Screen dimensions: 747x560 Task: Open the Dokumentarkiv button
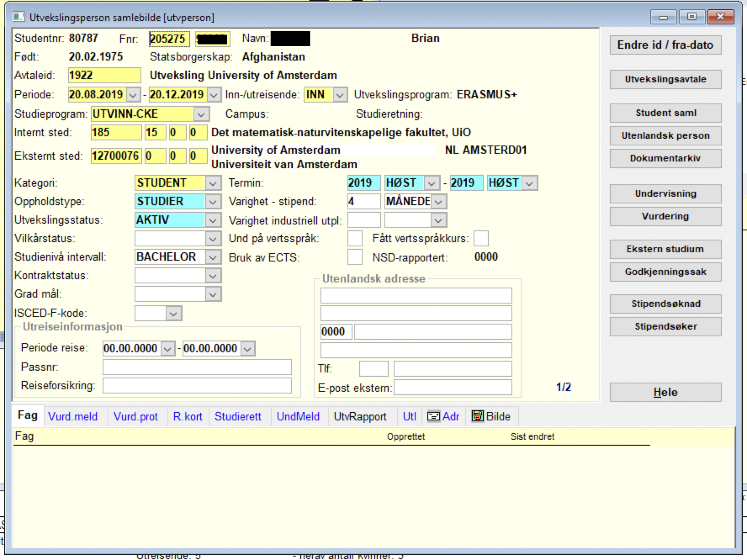point(665,158)
